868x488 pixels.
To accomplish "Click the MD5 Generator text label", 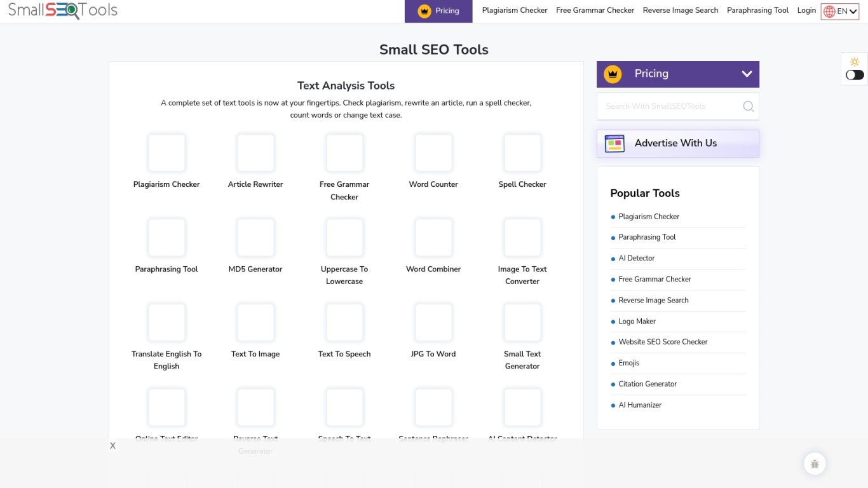I will (255, 269).
